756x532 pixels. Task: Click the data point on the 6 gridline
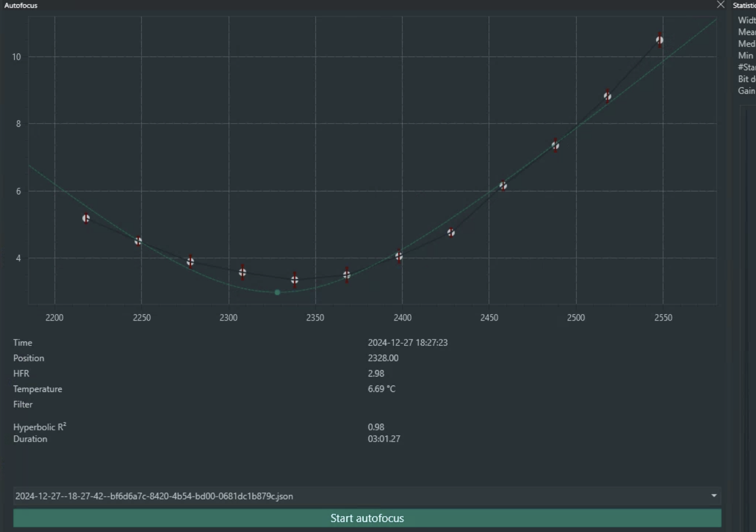click(503, 186)
